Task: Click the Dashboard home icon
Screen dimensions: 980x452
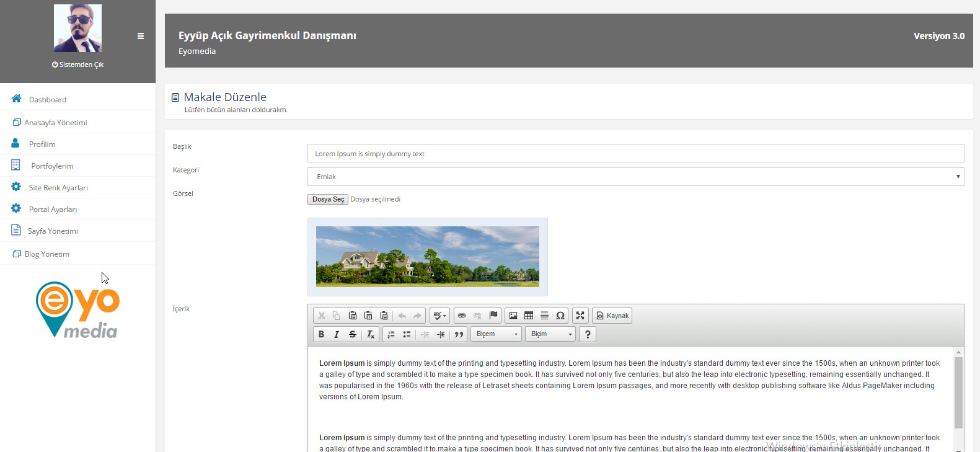Action: tap(16, 99)
